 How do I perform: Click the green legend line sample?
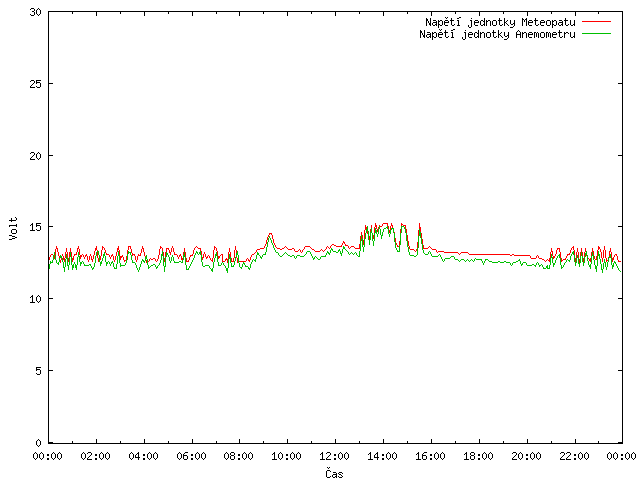(x=596, y=33)
